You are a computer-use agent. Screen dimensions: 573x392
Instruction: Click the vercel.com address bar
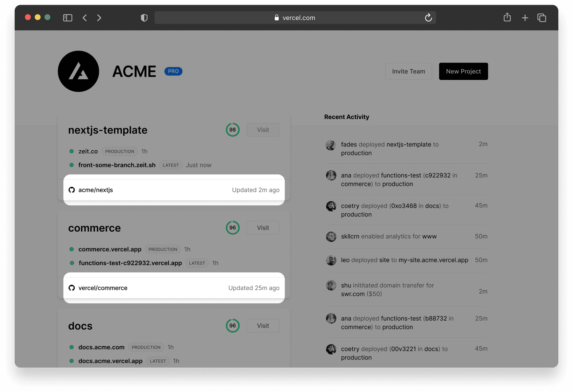tap(295, 18)
